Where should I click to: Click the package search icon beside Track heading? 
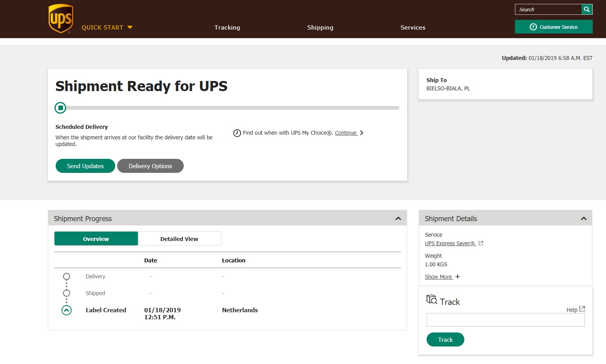click(432, 299)
